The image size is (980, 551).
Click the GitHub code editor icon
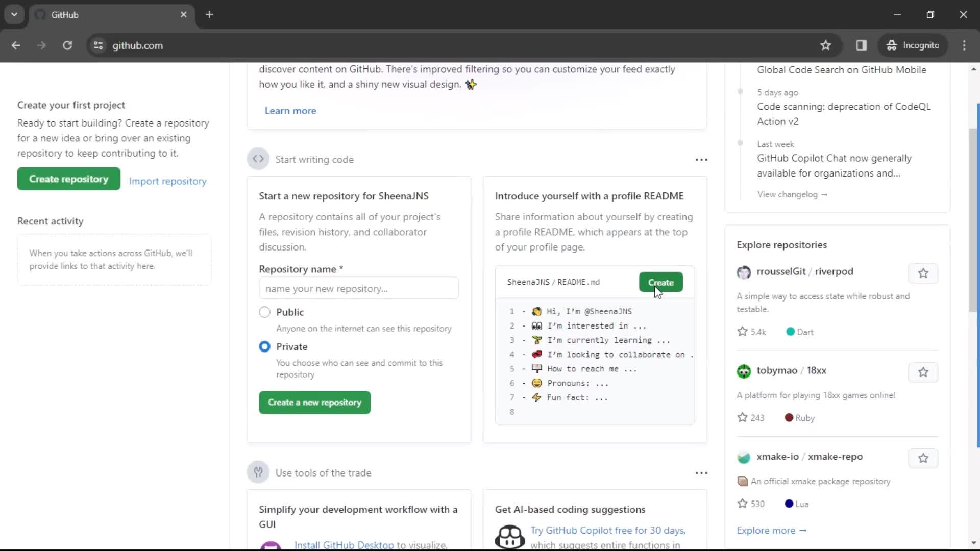coord(258,160)
